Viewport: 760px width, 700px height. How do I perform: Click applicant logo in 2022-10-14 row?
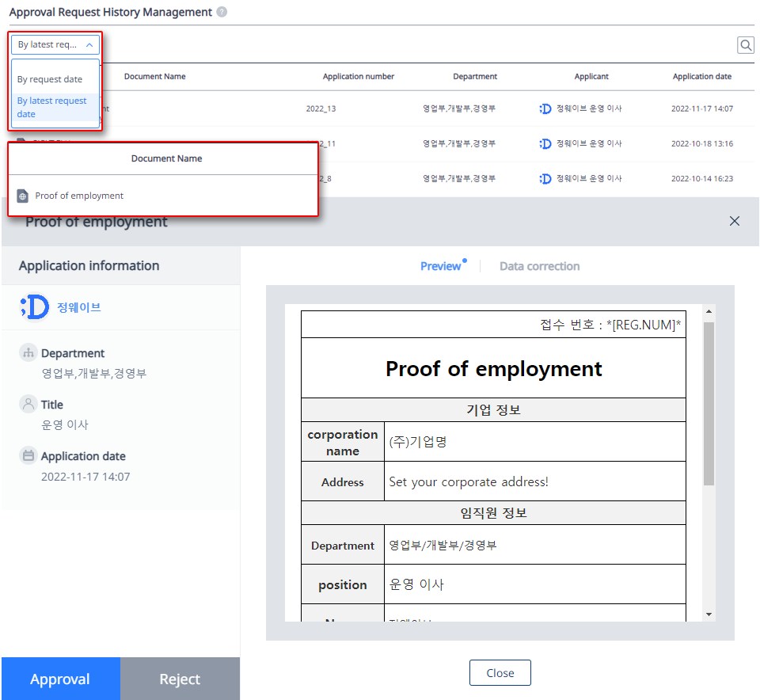pyautogui.click(x=545, y=178)
